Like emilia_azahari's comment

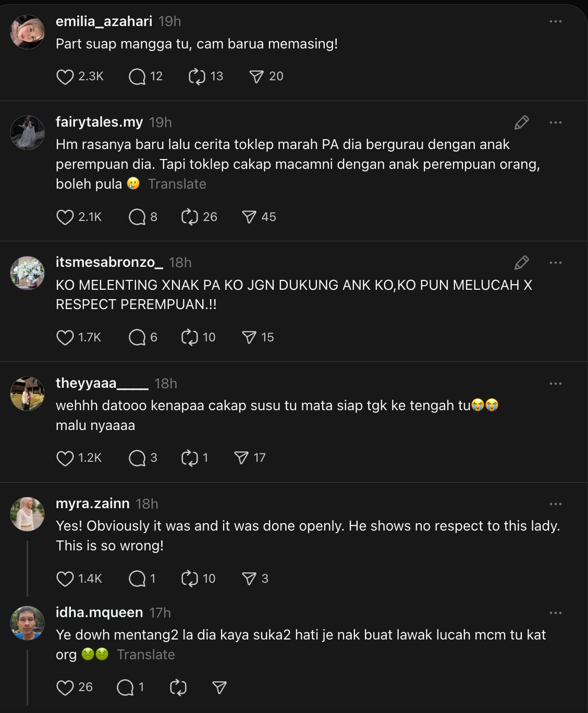[65, 76]
